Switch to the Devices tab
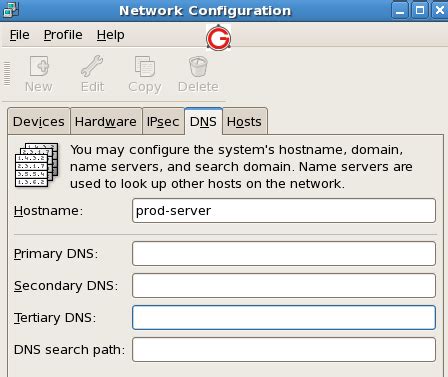Viewport: 448px width, 377px height. coord(39,121)
